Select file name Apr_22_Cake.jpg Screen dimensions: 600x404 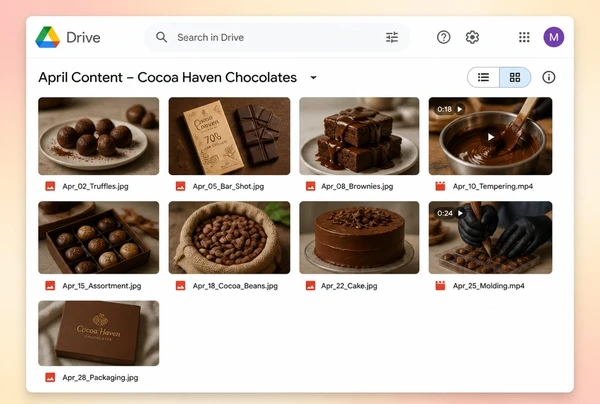(349, 286)
